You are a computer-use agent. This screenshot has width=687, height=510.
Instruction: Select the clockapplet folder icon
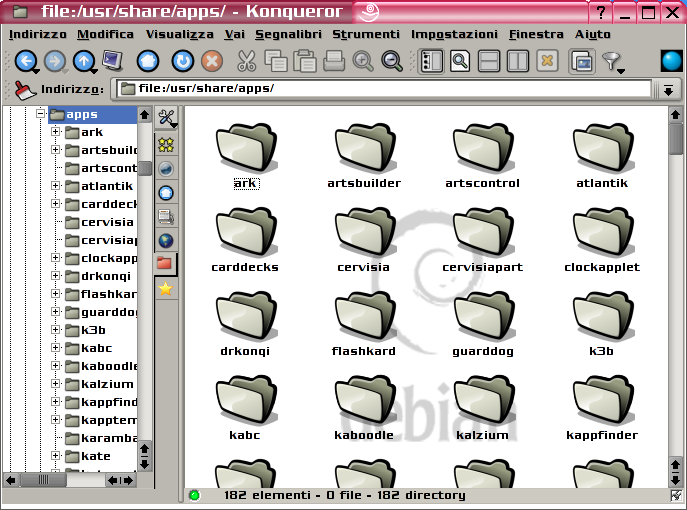click(x=602, y=233)
